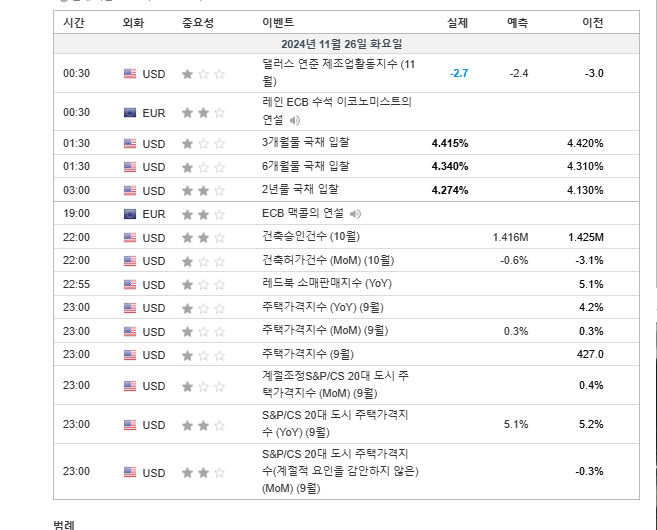
Task: Click importance stars for 레드북 소매판매지수
Action: 203,284
